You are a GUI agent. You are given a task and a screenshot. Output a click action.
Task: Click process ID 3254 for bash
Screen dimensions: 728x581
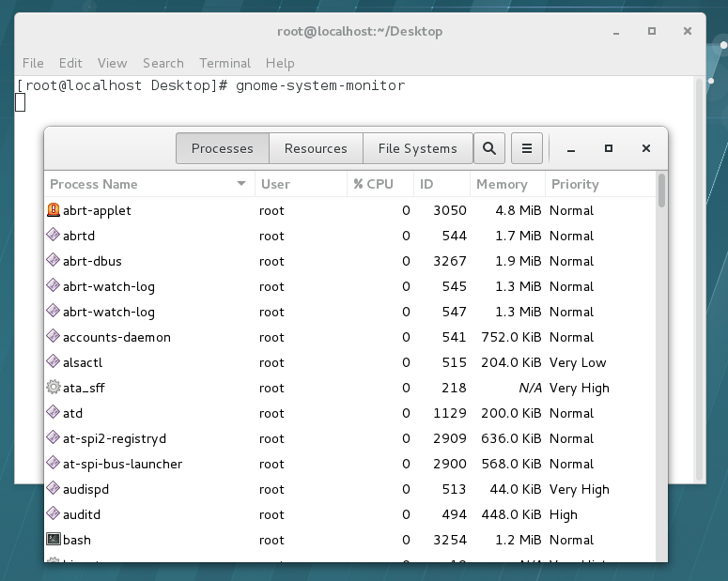(449, 540)
